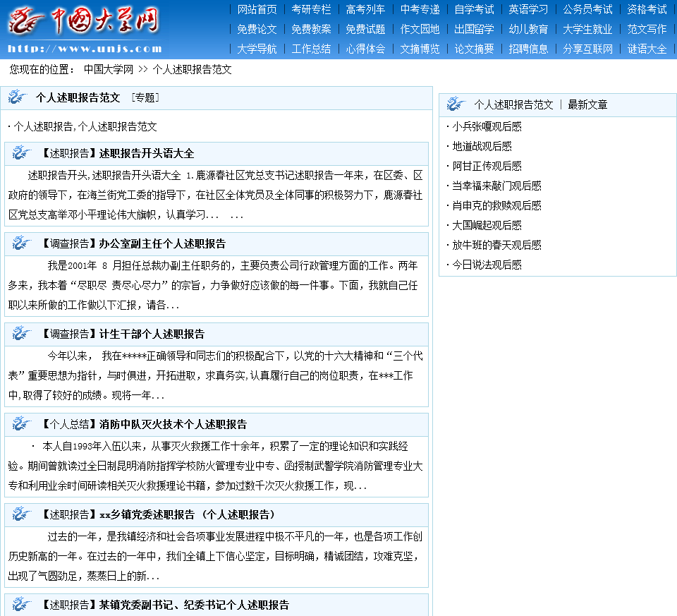Open 资格考试 navigation link
This screenshot has width=677, height=616.
(x=647, y=9)
